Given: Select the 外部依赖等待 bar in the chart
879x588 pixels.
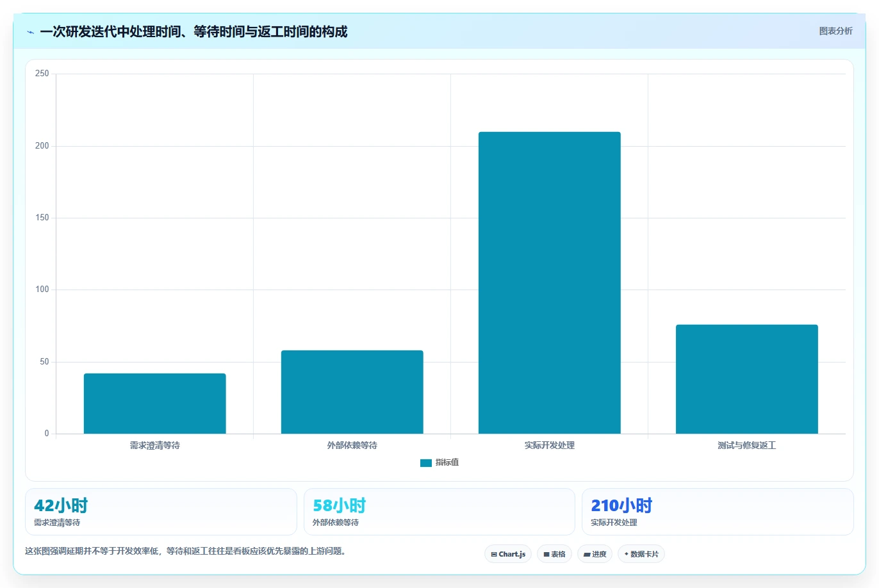Looking at the screenshot, I should [352, 392].
